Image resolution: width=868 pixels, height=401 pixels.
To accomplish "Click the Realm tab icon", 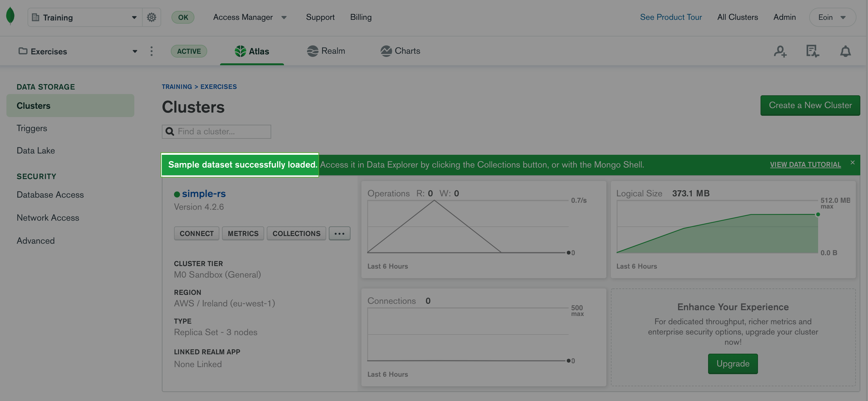I will (x=312, y=51).
